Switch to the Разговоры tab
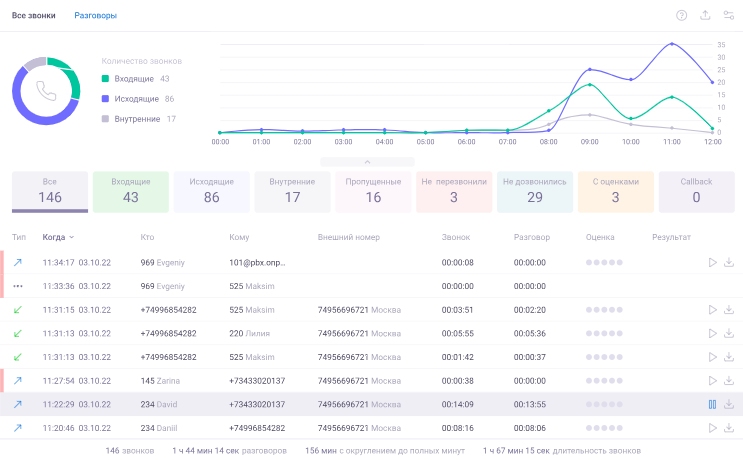The image size is (743, 460). [x=95, y=16]
